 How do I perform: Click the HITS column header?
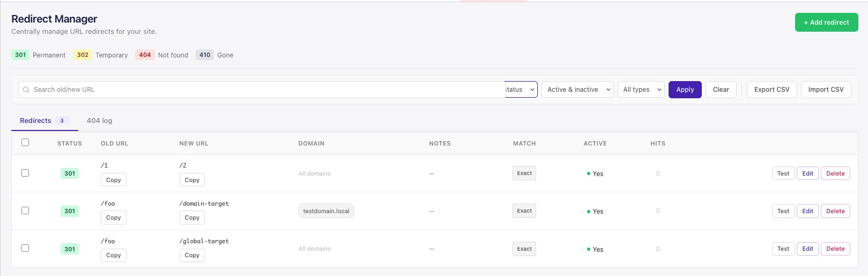point(658,143)
